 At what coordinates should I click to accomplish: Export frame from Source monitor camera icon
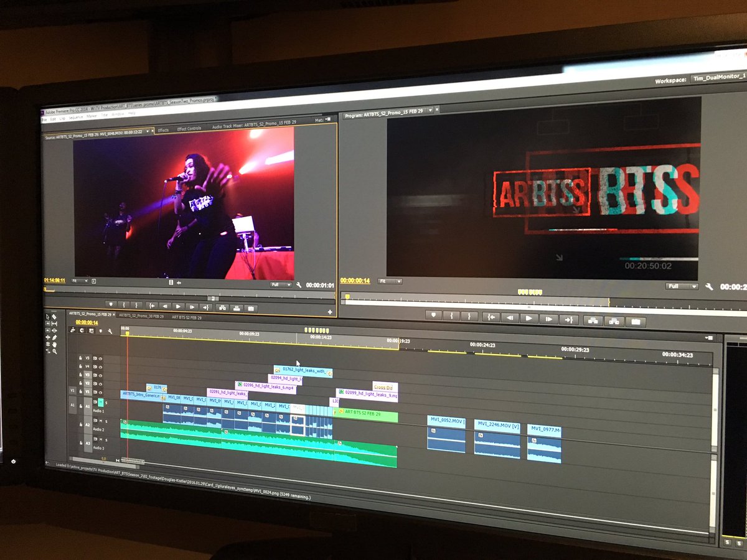tap(250, 309)
